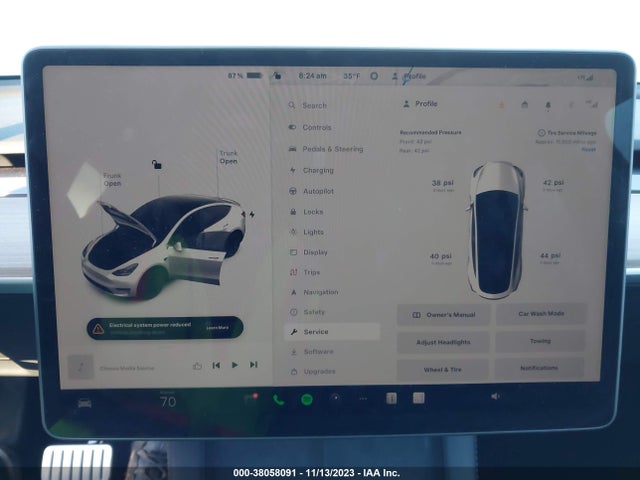Tap Trunk Open label

[x=228, y=157]
